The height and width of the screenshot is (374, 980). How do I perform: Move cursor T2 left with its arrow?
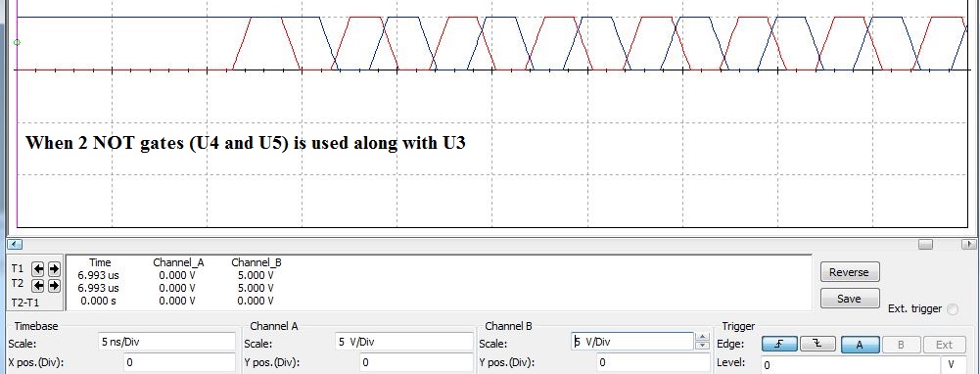[38, 285]
